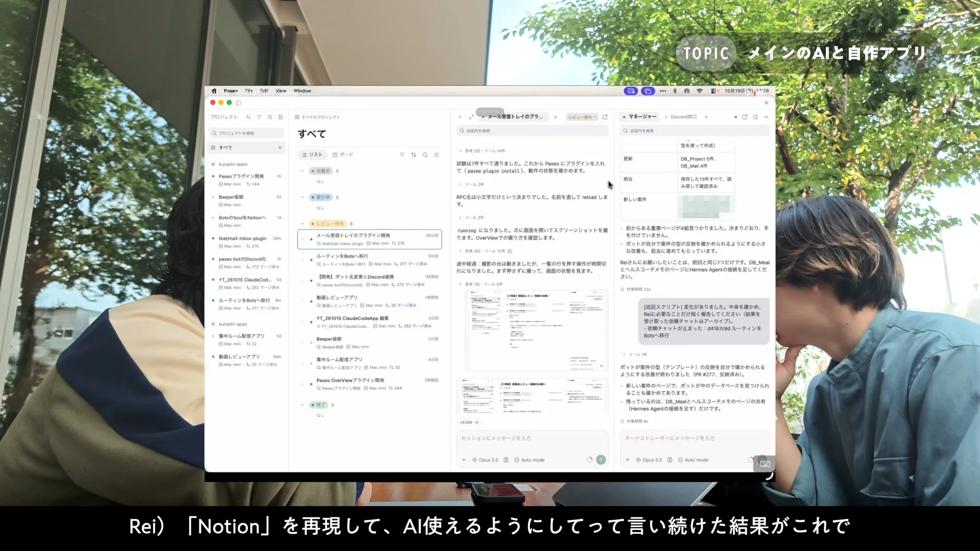Toggle Auto mode in session message box
Viewport: 980px width, 551px height.
529,460
